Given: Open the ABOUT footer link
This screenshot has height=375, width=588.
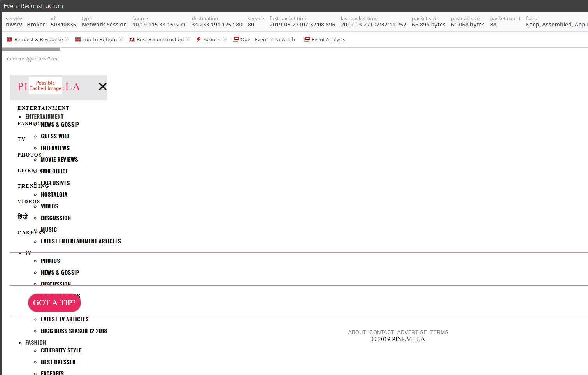Looking at the screenshot, I should point(357,332).
